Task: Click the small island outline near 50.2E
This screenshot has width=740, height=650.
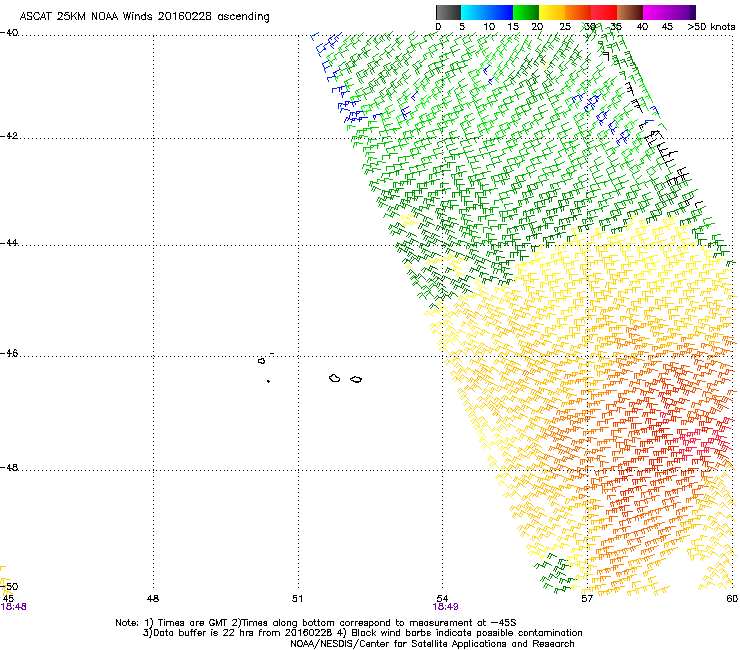Action: point(261,361)
